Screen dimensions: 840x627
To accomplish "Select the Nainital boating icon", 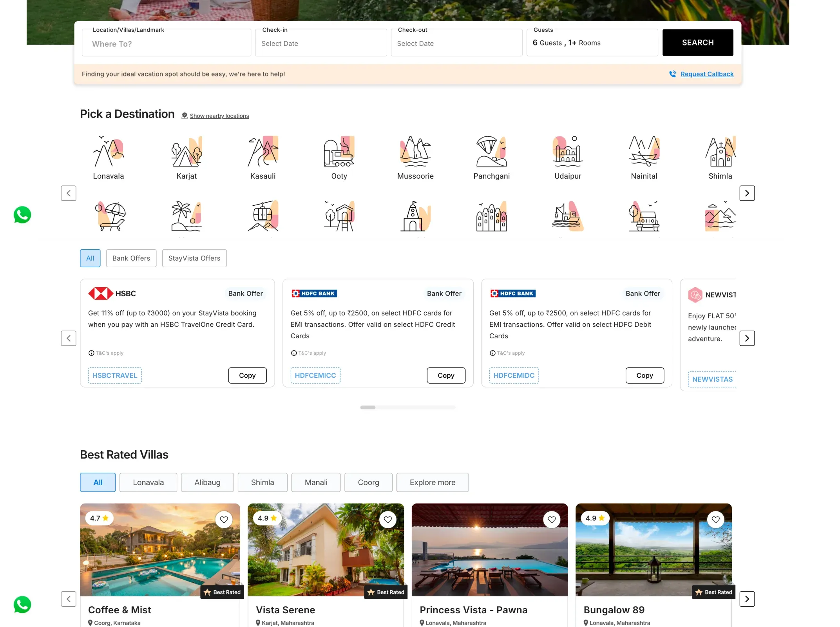I will tap(644, 152).
